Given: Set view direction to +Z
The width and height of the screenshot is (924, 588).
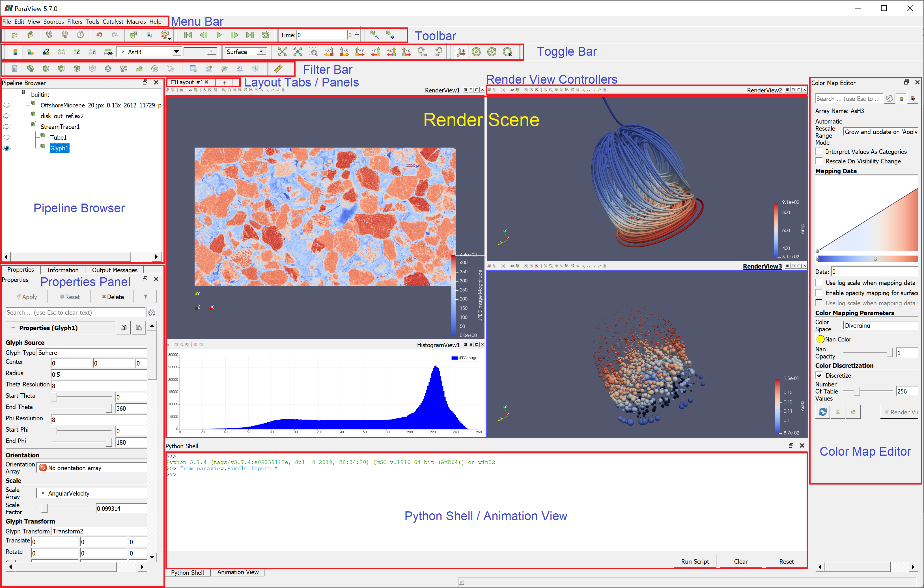Looking at the screenshot, I should [391, 52].
